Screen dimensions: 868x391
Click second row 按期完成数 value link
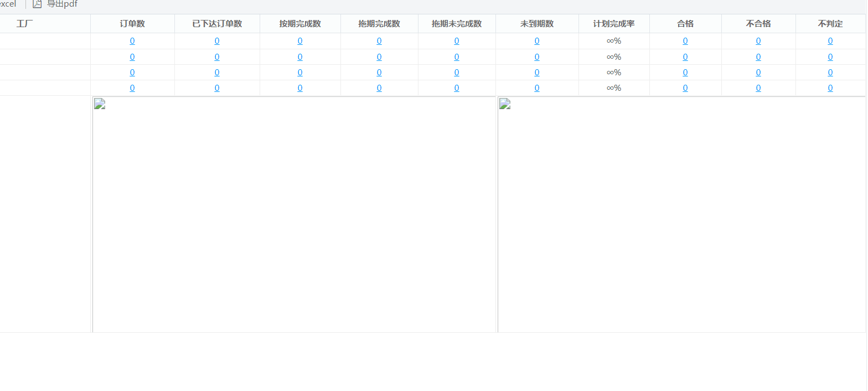(300, 57)
